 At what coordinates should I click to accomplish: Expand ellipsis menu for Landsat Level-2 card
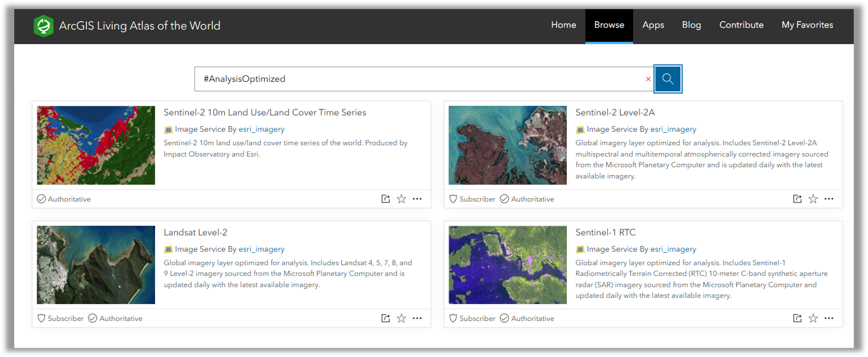pos(417,318)
